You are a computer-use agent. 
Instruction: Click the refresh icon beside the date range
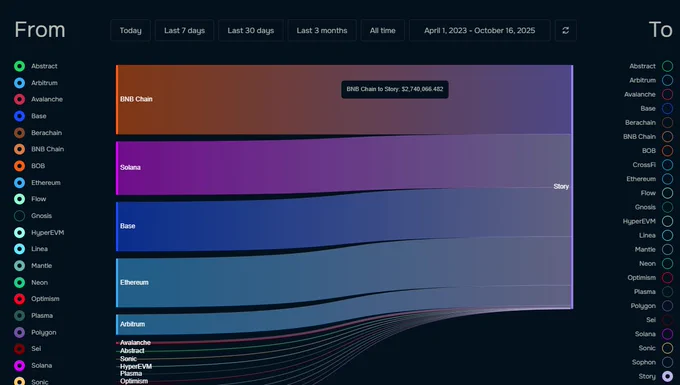click(566, 30)
